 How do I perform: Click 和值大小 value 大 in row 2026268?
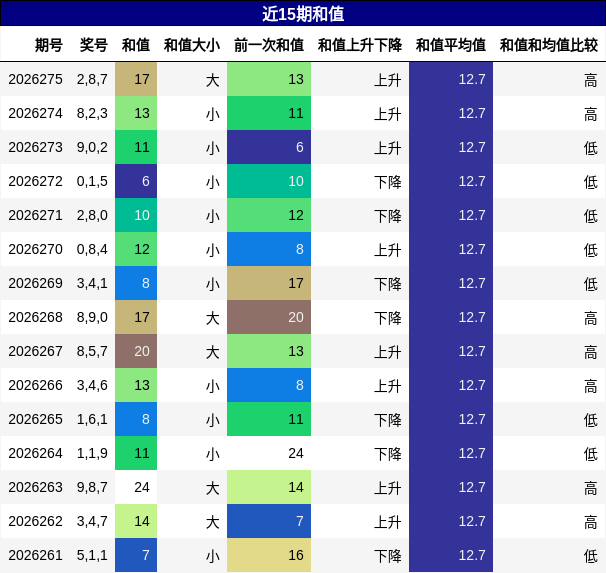pos(213,318)
